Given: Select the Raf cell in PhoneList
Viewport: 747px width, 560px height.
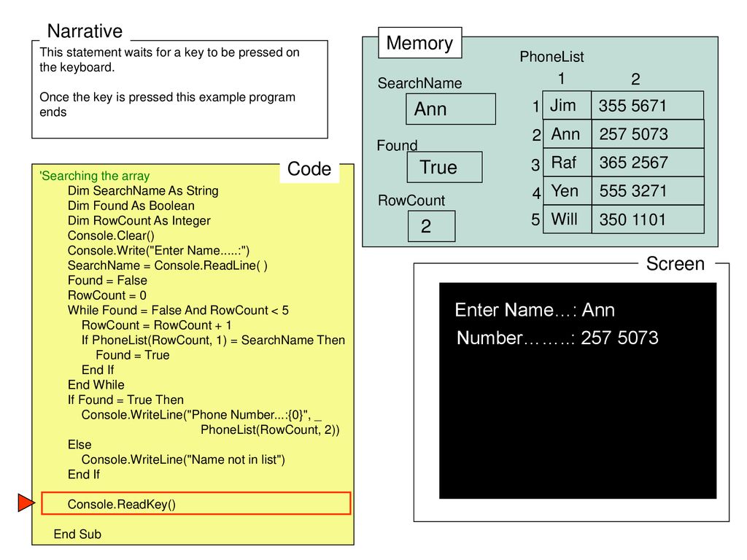Looking at the screenshot, I should click(x=567, y=163).
